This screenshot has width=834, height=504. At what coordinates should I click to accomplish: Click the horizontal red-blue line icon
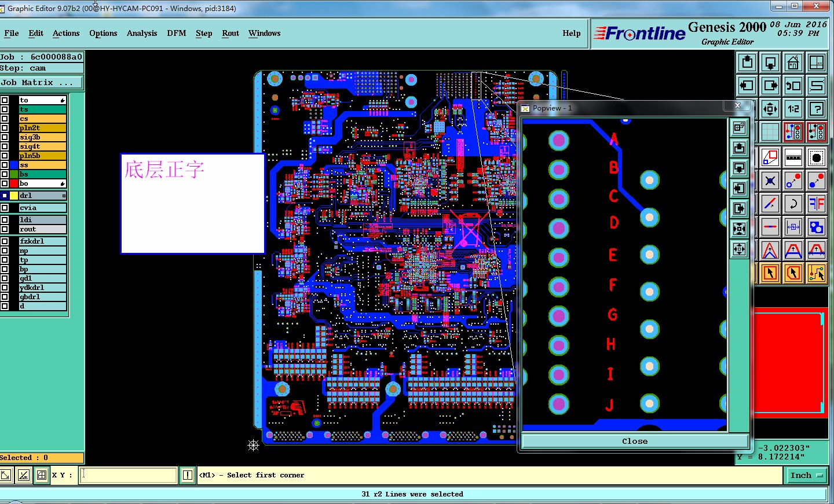pos(770,227)
